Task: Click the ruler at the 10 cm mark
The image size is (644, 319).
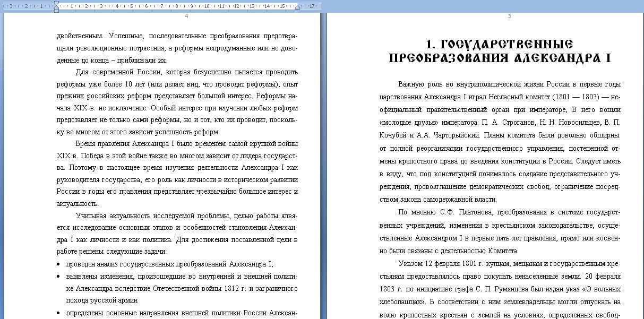Action: point(207,6)
